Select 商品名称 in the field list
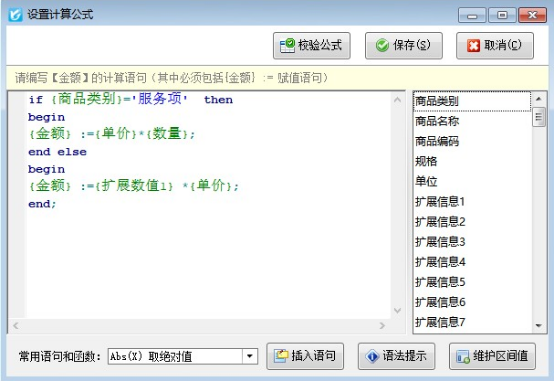Viewport: 554px width, 381px height. point(472,121)
